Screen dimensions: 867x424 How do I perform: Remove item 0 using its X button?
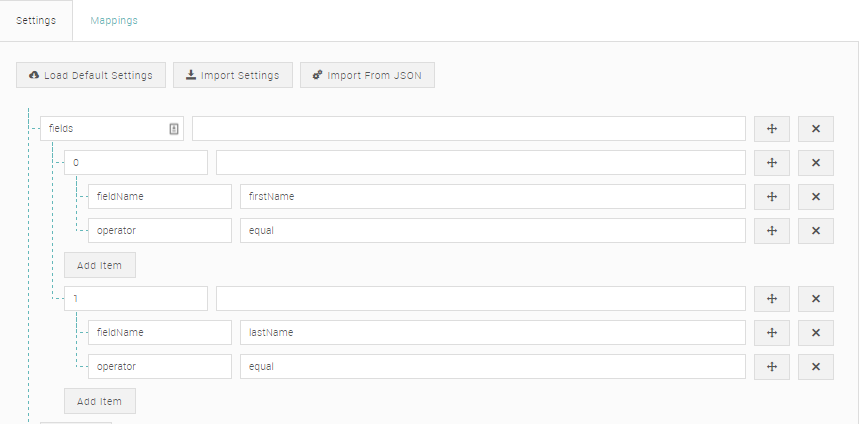point(816,163)
